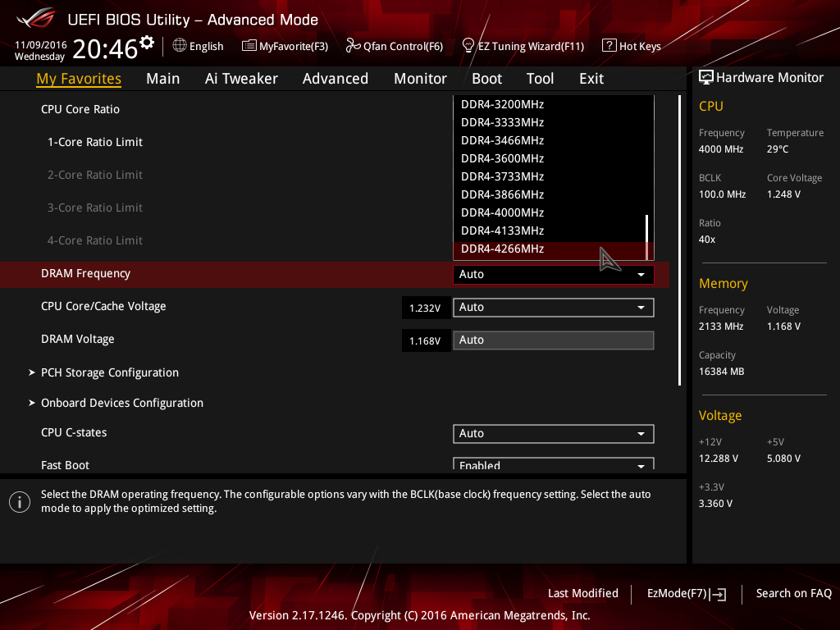
Task: Click DRAM Voltage label
Action: pyautogui.click(x=78, y=339)
